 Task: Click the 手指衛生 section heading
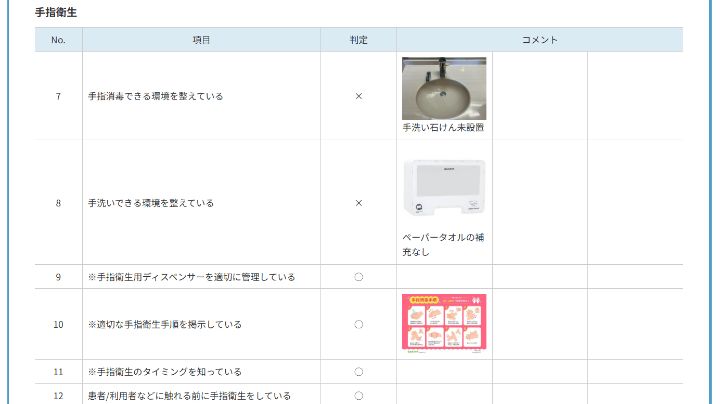[x=56, y=12]
